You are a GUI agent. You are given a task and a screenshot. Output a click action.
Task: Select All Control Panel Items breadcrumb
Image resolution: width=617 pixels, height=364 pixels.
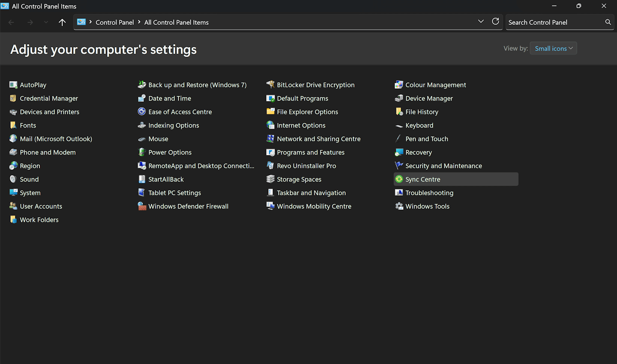176,22
